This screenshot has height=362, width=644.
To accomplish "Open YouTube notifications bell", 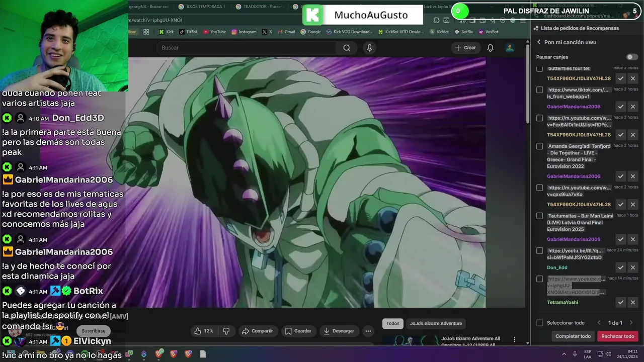I will tap(490, 48).
